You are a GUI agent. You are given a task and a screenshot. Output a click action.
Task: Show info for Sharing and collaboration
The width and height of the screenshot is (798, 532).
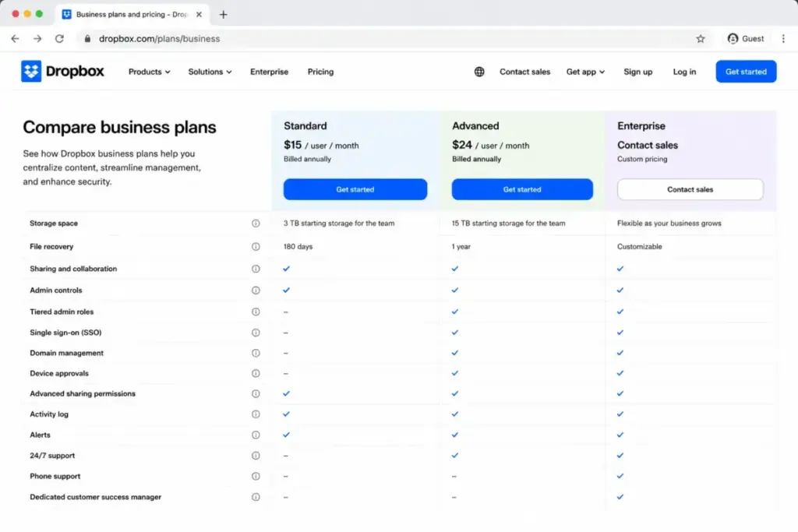click(256, 269)
